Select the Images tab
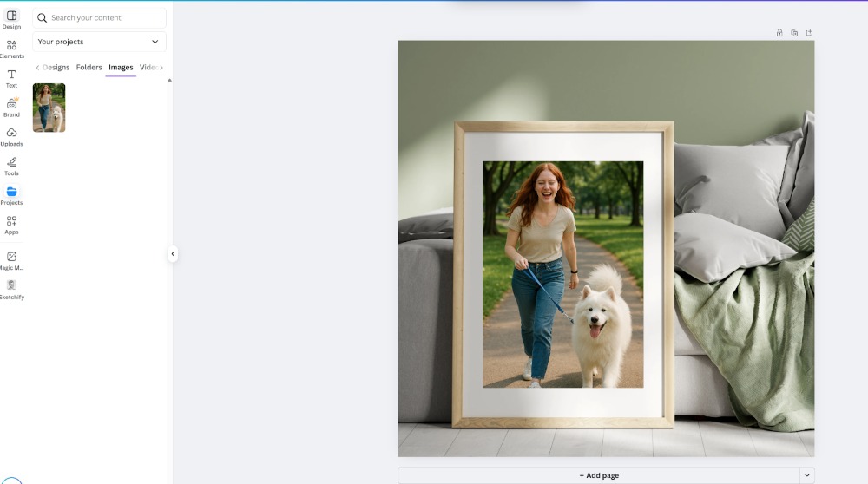The height and width of the screenshot is (484, 868). coord(121,67)
